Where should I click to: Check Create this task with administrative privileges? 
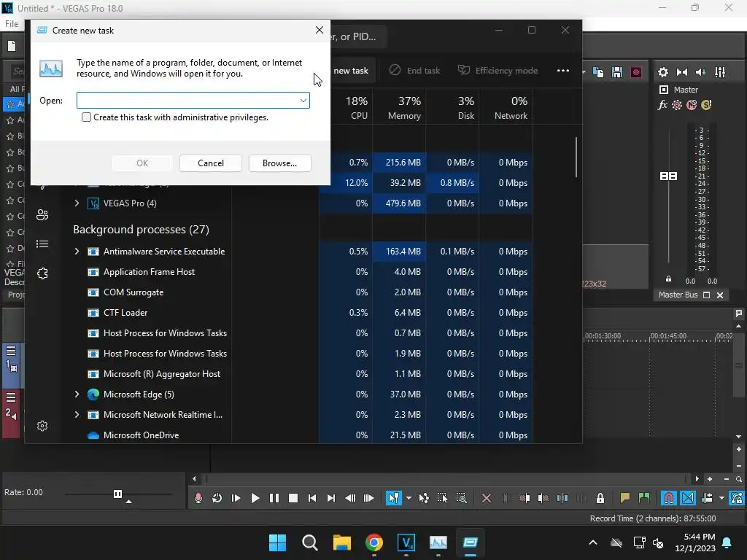click(x=86, y=117)
